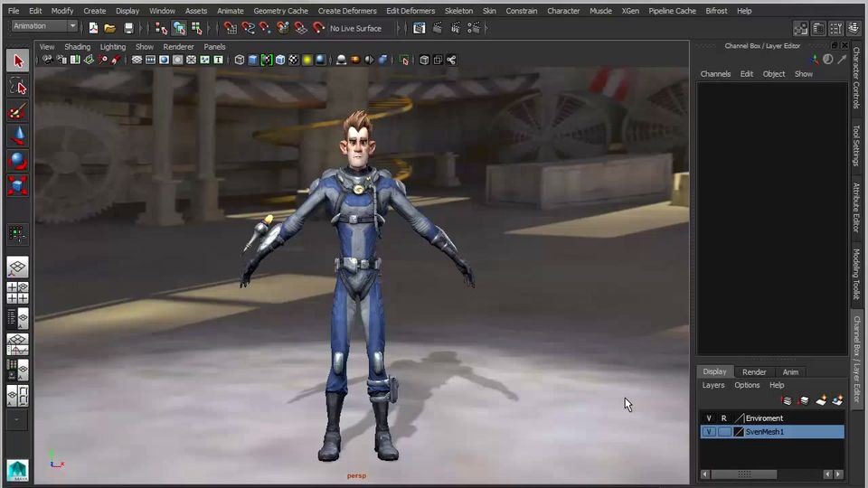This screenshot has width=868, height=488.
Task: Activate the Move tool cone icon
Action: tap(18, 136)
